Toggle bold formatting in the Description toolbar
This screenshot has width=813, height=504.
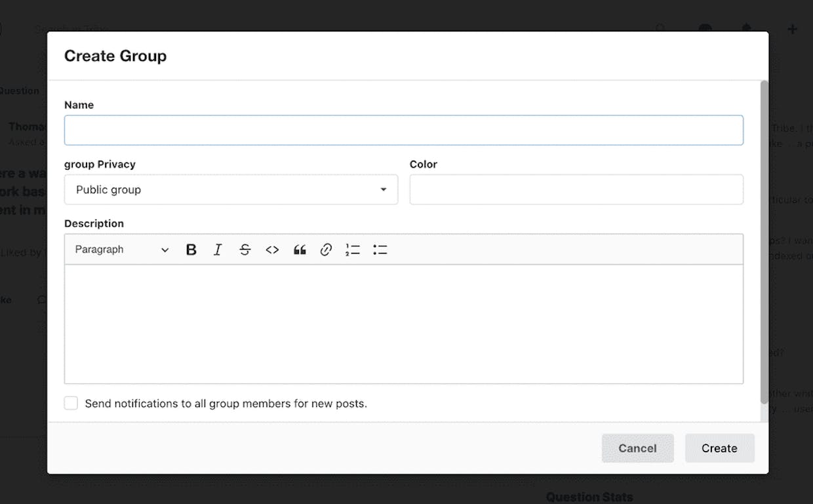point(191,250)
